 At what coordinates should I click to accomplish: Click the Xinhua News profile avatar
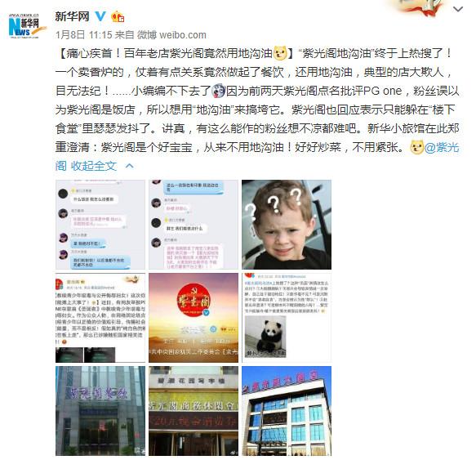(x=25, y=26)
